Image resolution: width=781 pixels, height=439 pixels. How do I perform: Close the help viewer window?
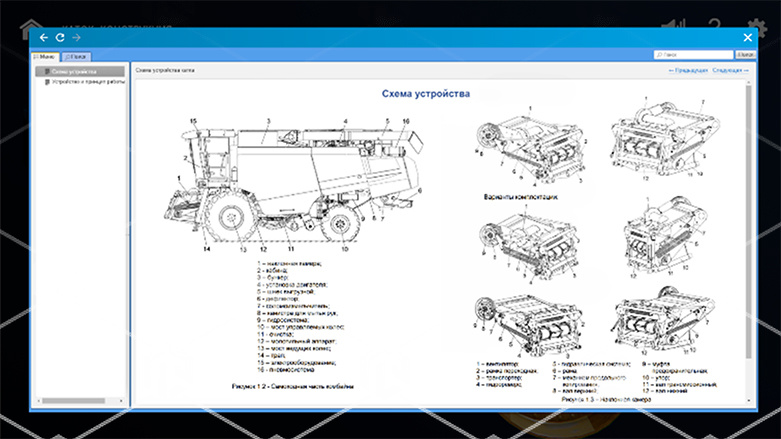point(747,37)
